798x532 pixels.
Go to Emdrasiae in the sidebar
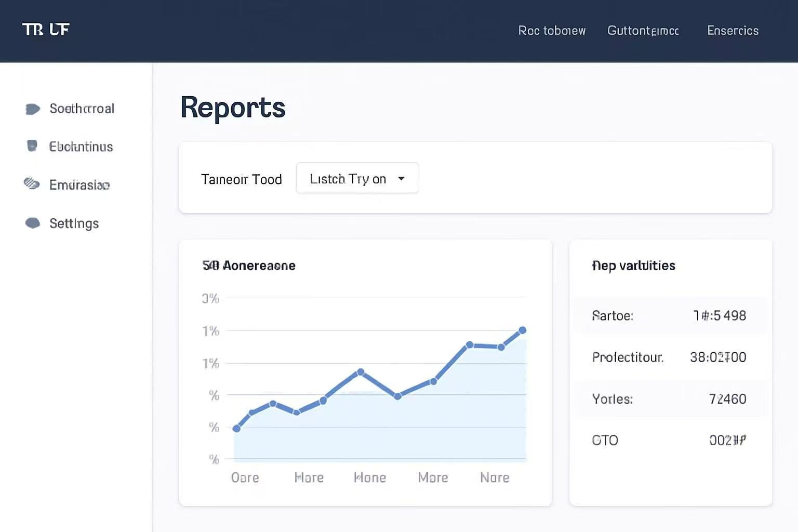79,185
